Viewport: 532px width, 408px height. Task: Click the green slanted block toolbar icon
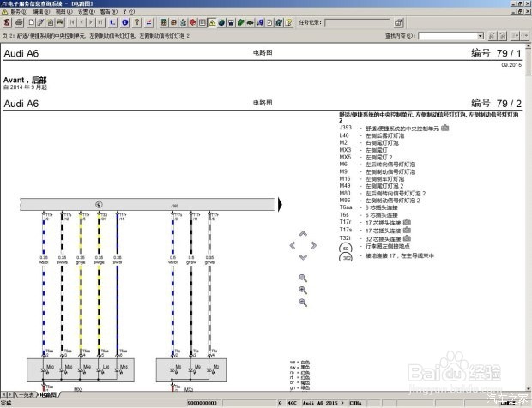[x=240, y=22]
